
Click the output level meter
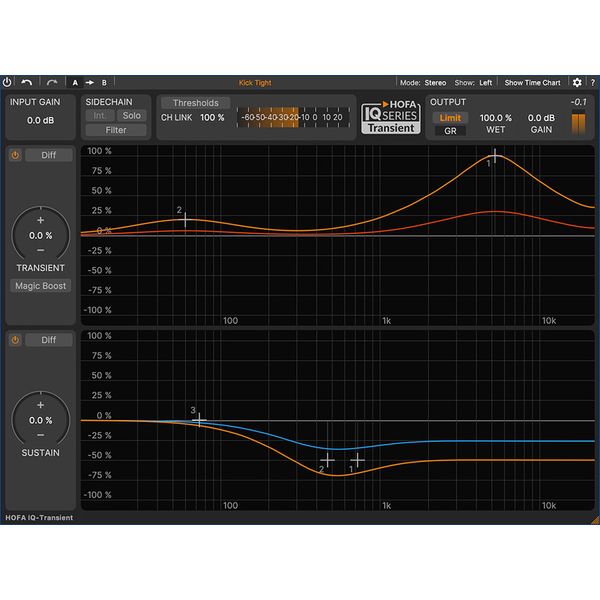(578, 122)
